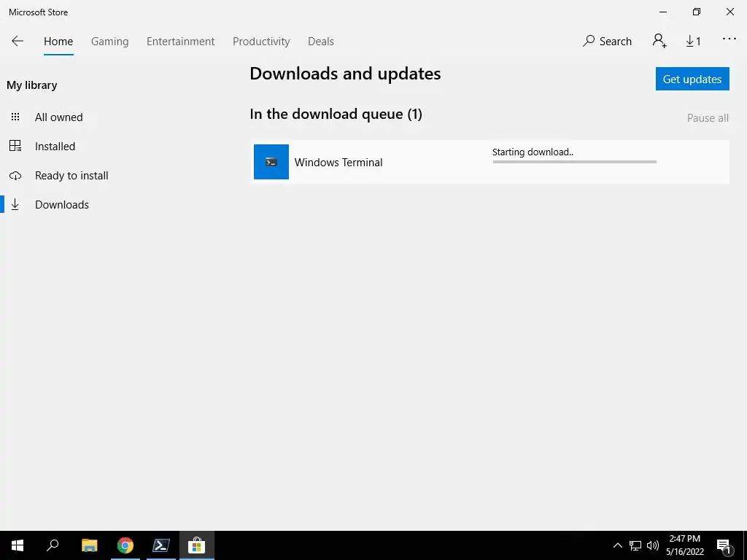Click the network tray icon
747x560 pixels.
pyautogui.click(x=635, y=545)
